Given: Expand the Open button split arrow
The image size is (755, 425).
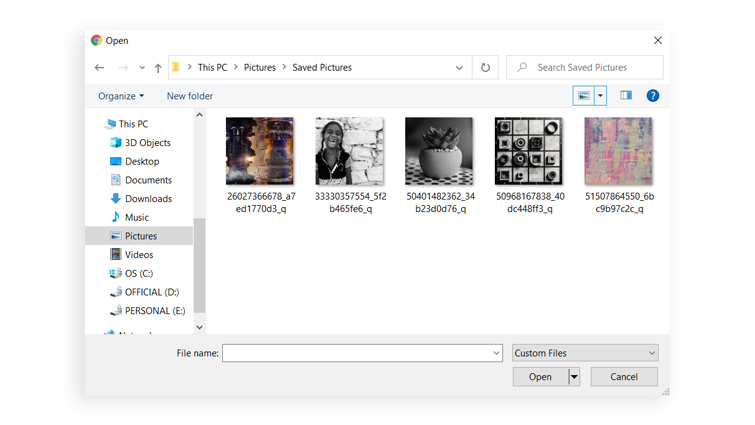Looking at the screenshot, I should (x=574, y=377).
